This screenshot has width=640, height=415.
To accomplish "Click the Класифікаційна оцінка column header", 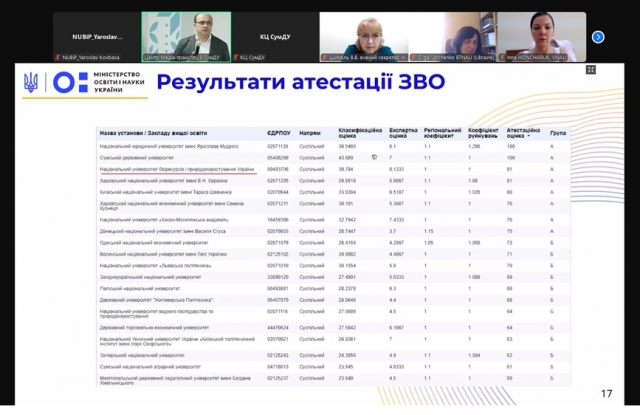I will pyautogui.click(x=360, y=133).
